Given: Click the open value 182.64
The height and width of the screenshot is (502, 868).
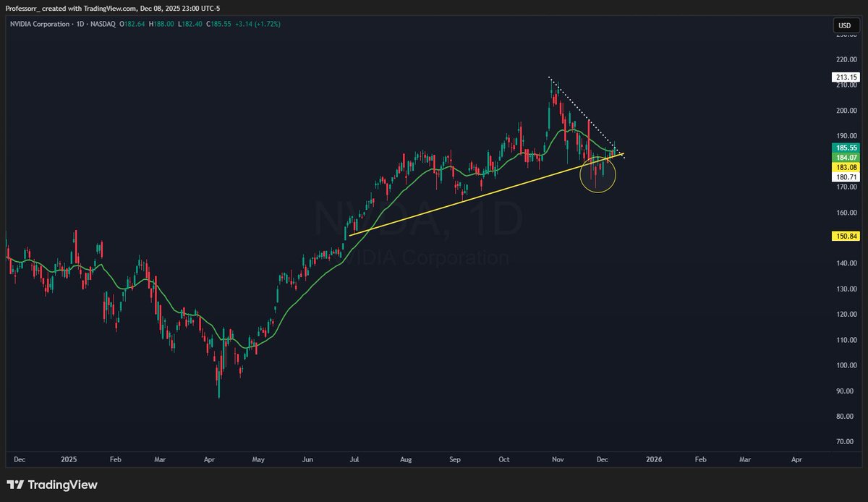Looking at the screenshot, I should (x=136, y=24).
